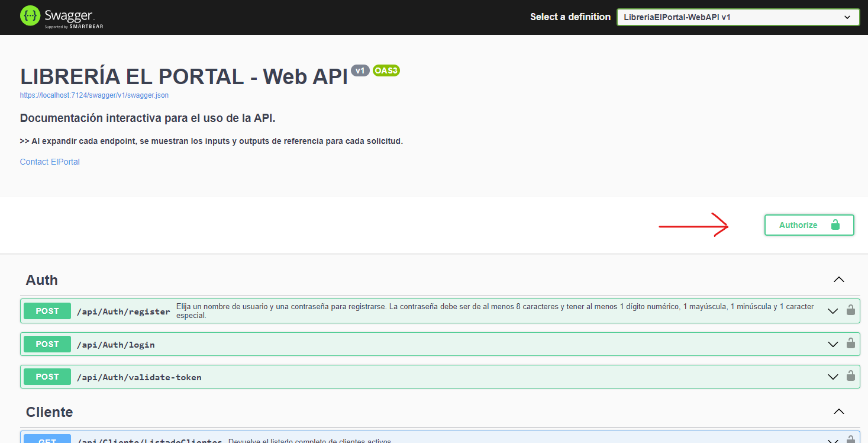The height and width of the screenshot is (443, 868).
Task: Click the OAS3 badge
Action: pyautogui.click(x=386, y=70)
